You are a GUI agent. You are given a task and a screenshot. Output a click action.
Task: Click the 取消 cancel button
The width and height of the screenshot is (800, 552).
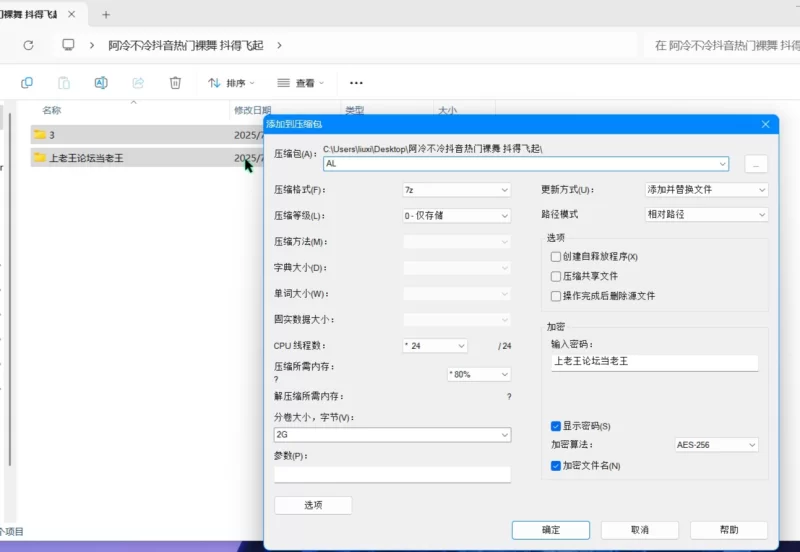640,530
